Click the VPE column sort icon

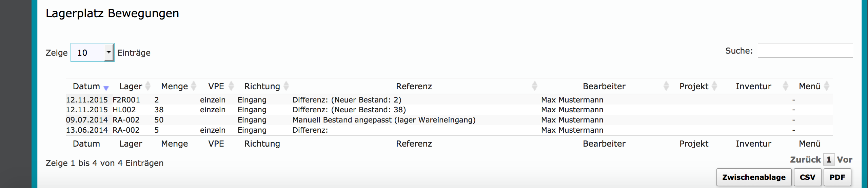tap(231, 86)
